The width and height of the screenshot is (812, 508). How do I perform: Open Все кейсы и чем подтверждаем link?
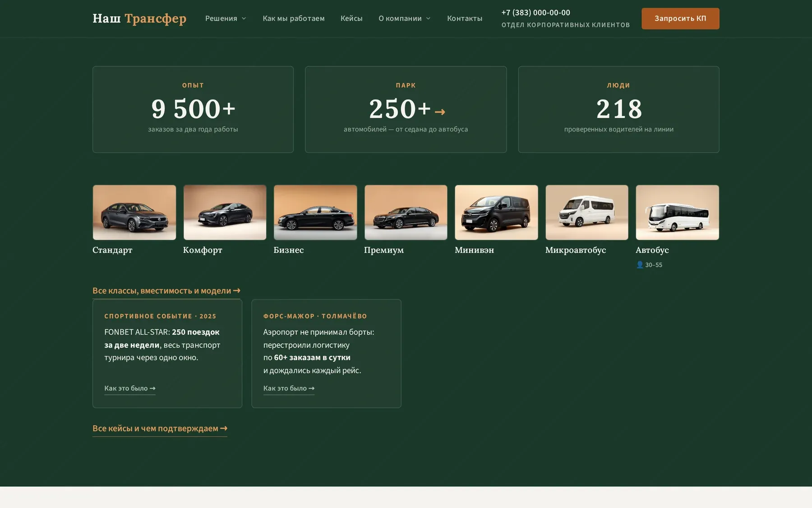[x=160, y=429]
